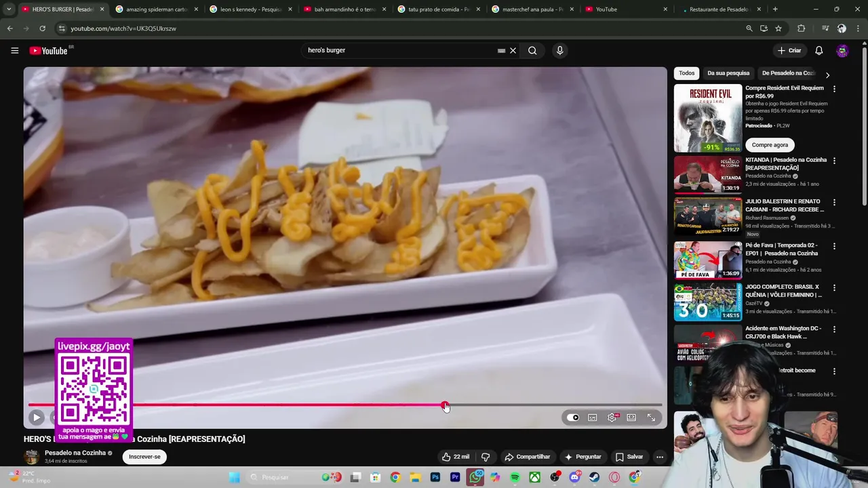The image size is (868, 488).
Task: Switch to the masterchef ana paula tab
Action: pos(532,9)
